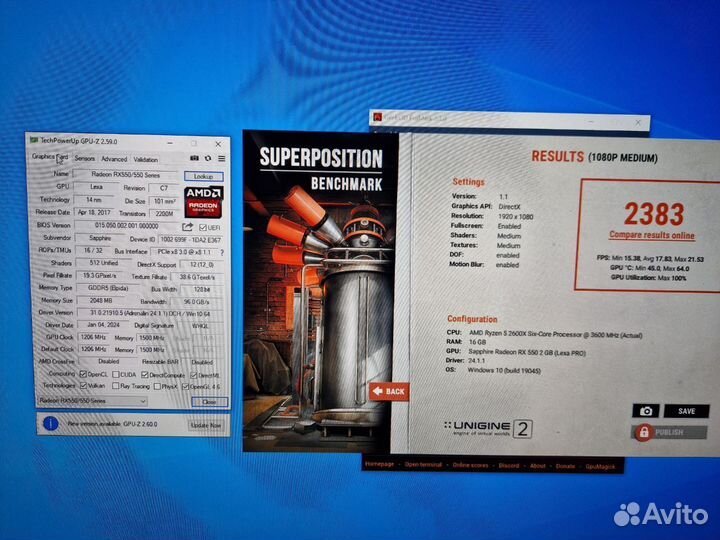Switch to the Sensors tab
This screenshot has width=720, height=540.
tap(84, 158)
